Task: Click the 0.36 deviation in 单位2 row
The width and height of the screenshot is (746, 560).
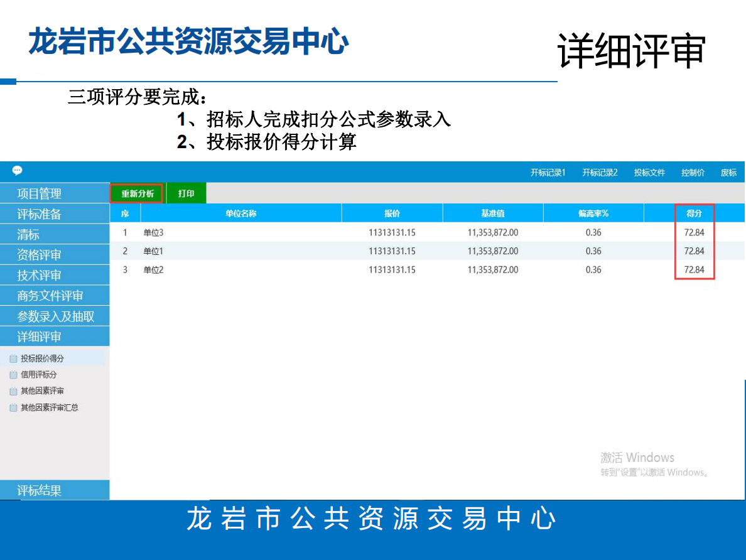Action: (x=593, y=270)
